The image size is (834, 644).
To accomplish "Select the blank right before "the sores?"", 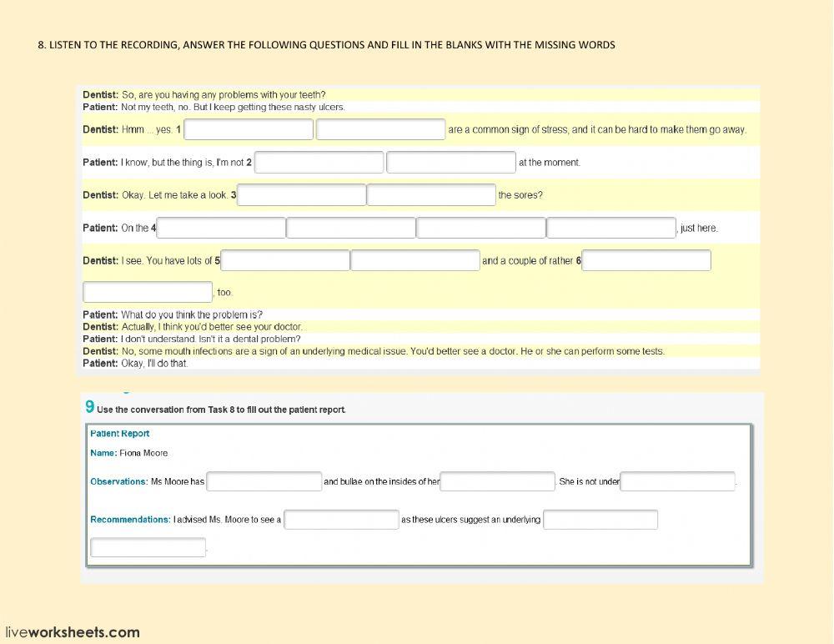I will coord(431,195).
